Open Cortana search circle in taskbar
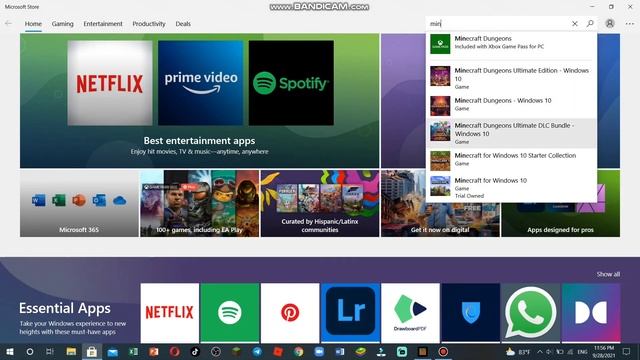 (30, 352)
